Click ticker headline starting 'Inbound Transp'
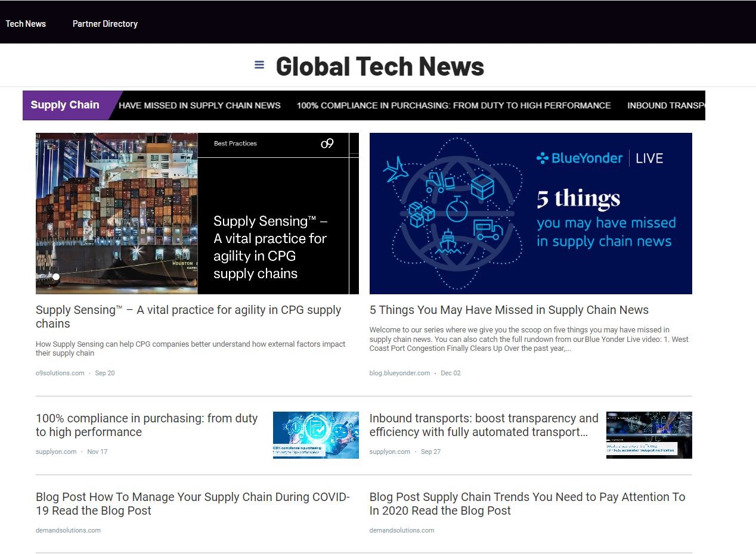 pyautogui.click(x=666, y=105)
